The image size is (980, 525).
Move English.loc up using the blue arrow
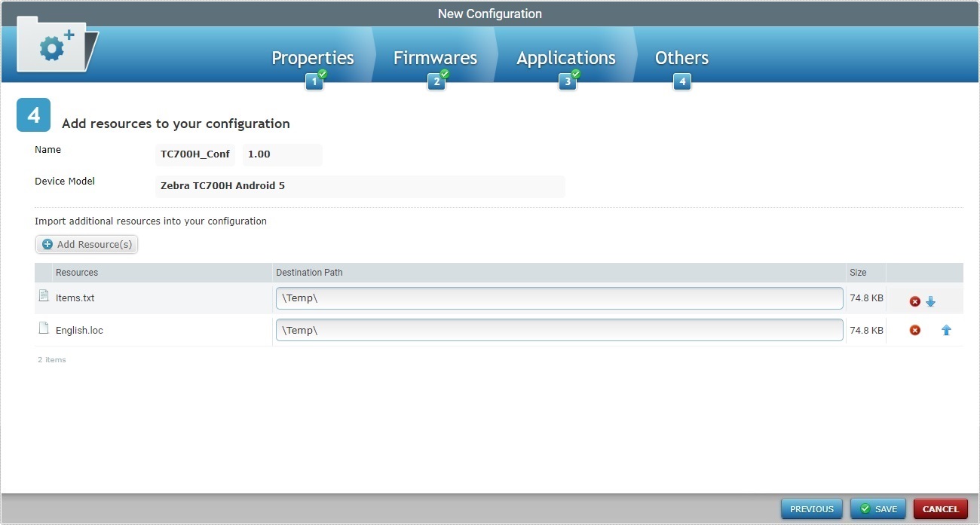tap(946, 329)
